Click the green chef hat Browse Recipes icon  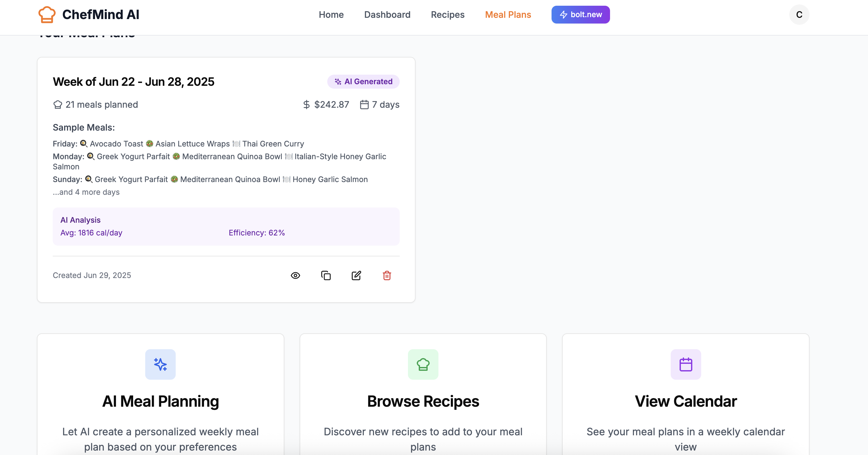[423, 364]
